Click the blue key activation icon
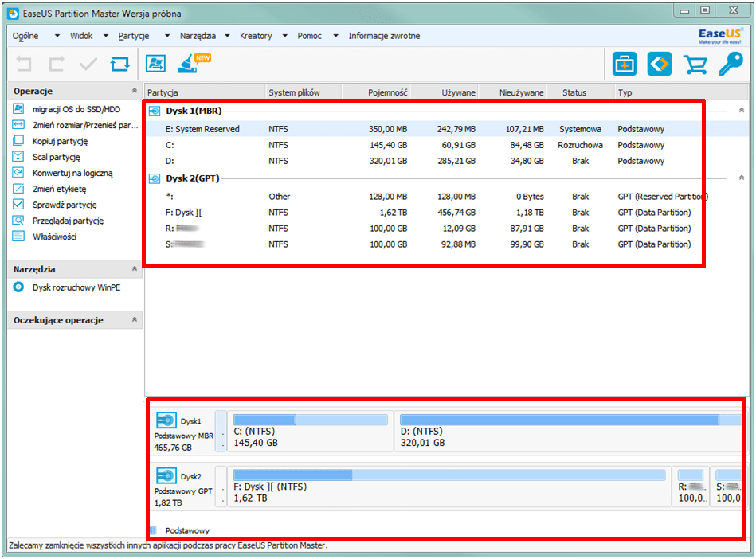Screen dimensions: 756x559 coord(731,64)
